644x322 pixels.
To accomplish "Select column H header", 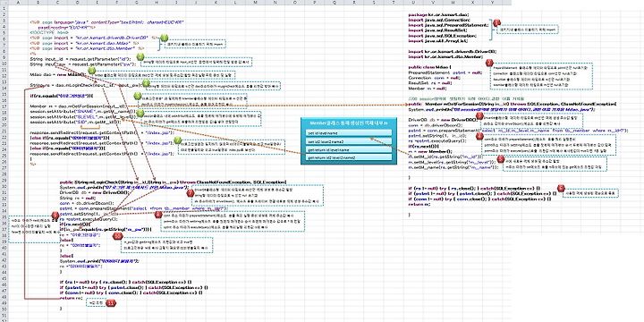I will tap(157, 3).
